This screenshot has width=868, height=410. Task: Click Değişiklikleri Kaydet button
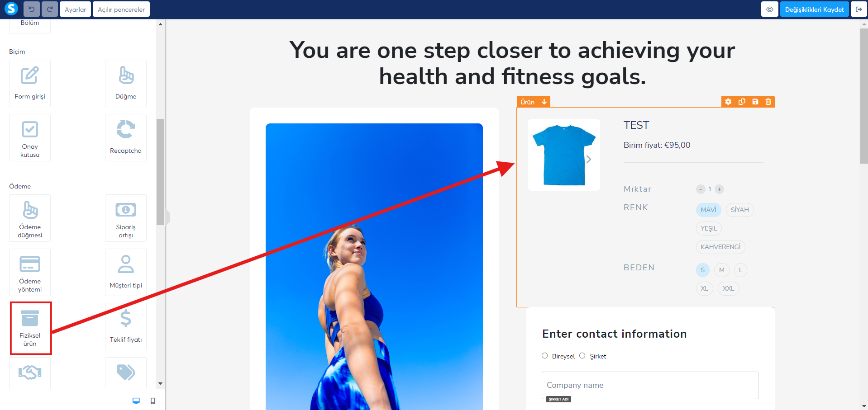814,9
